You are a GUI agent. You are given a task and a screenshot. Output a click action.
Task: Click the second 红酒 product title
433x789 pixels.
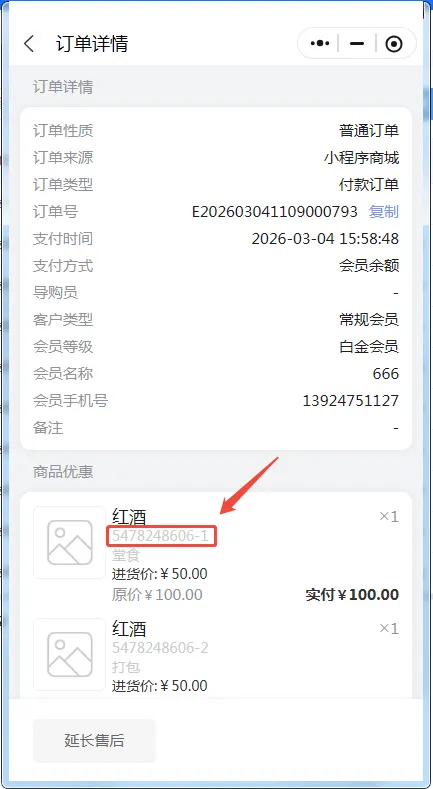tap(129, 629)
